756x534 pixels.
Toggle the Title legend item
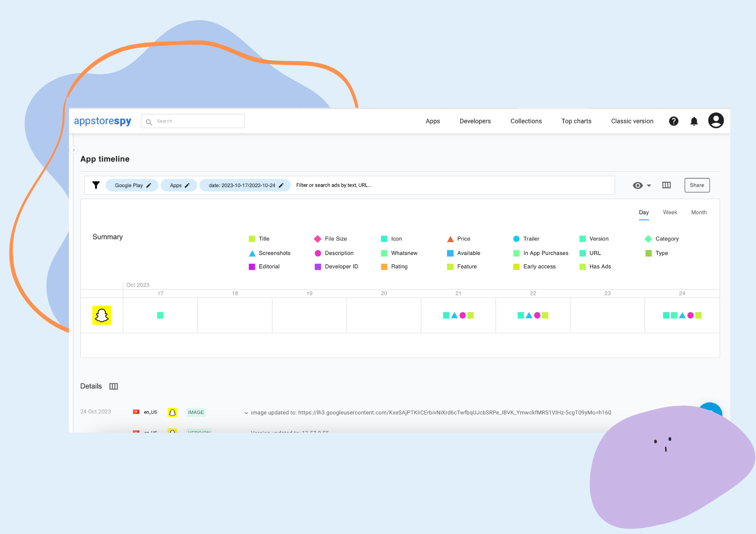pos(259,239)
